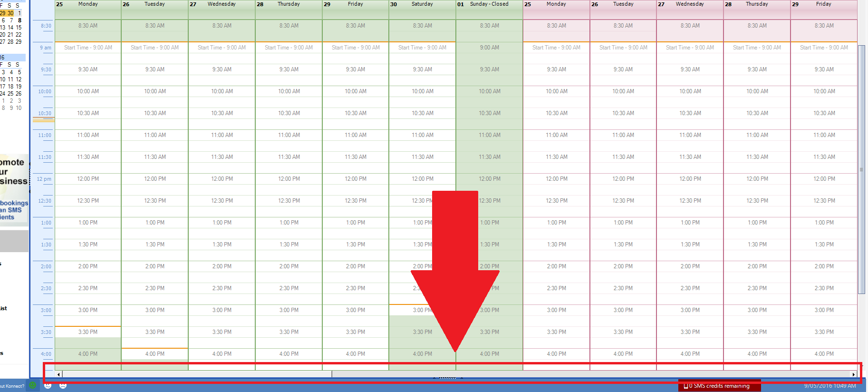Click the 2:00 PM slot on pink Friday

pyautogui.click(x=824, y=266)
